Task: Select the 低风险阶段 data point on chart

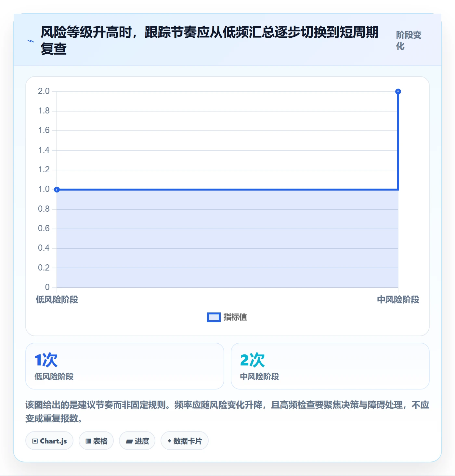Action: pos(57,190)
